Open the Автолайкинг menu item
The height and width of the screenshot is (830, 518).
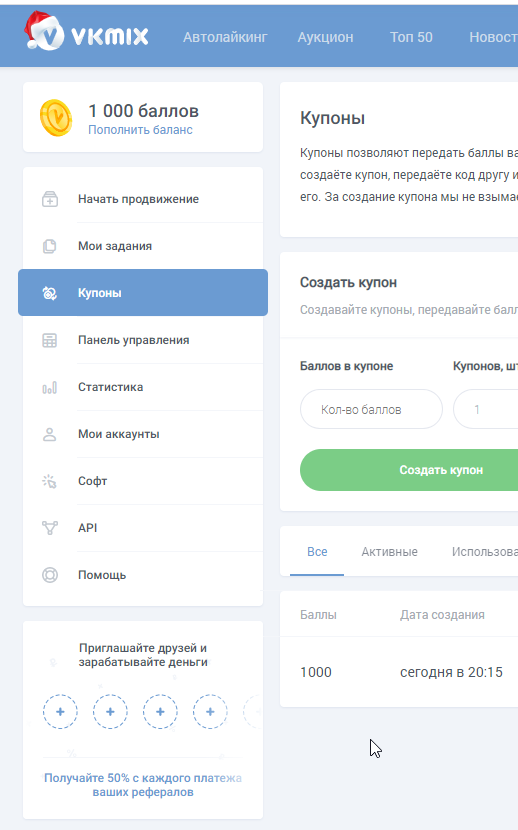[x=225, y=37]
